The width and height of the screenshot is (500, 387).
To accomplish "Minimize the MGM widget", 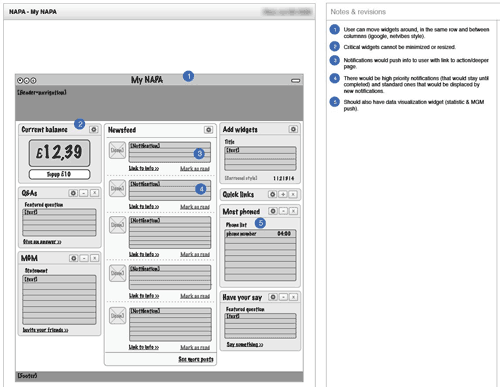I will [84, 258].
